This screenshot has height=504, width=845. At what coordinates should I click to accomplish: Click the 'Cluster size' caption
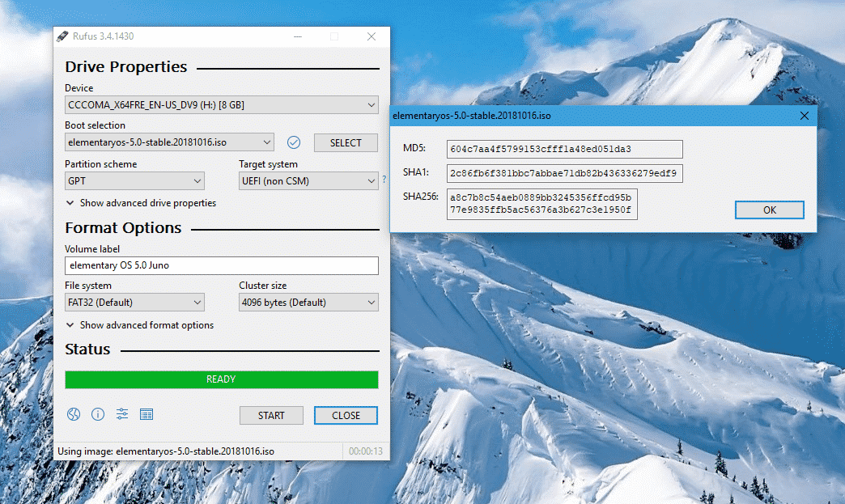point(263,286)
